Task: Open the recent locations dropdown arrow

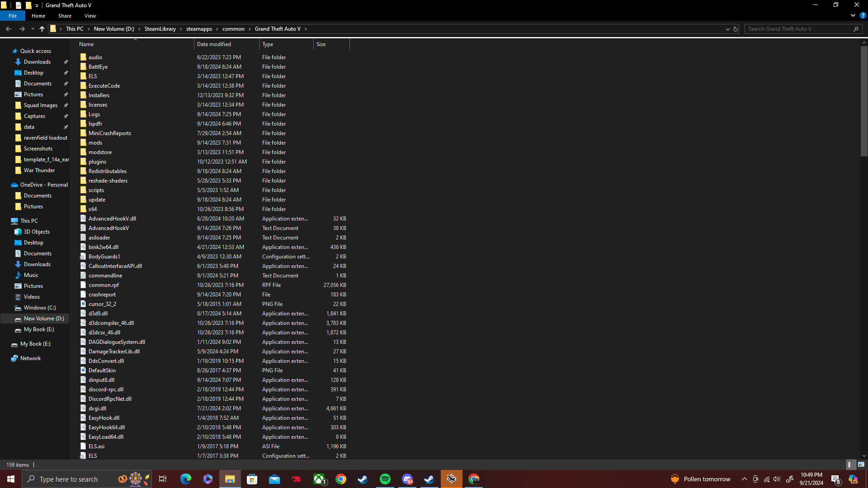Action: tap(33, 29)
